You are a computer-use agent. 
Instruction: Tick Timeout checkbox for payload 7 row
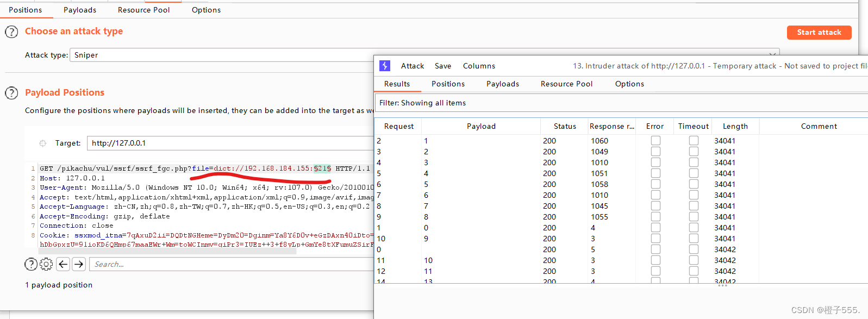click(x=694, y=206)
